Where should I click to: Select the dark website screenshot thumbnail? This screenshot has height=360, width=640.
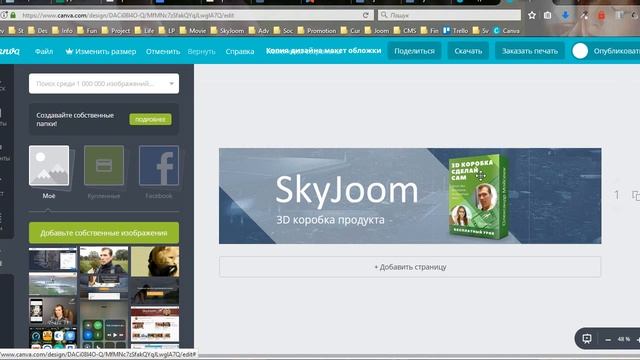[x=53, y=258]
